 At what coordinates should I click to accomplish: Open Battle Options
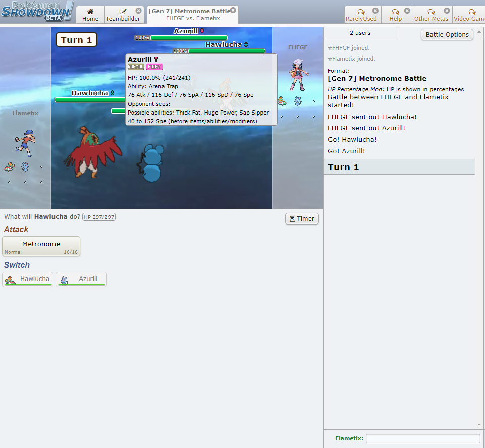[x=447, y=35]
